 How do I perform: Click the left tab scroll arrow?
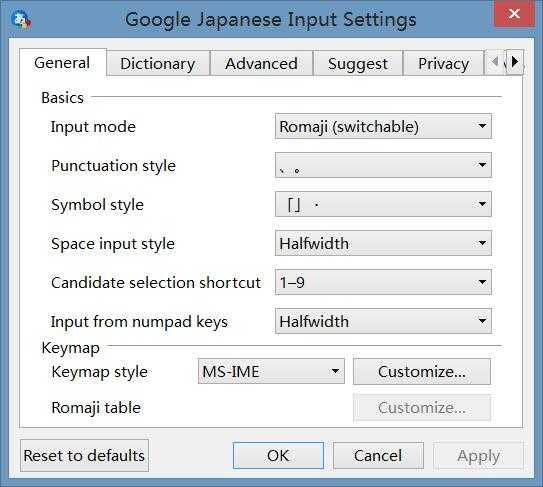[495, 62]
